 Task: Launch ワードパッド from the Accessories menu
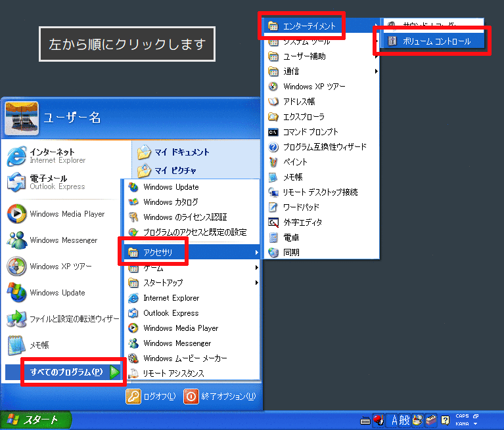click(301, 207)
